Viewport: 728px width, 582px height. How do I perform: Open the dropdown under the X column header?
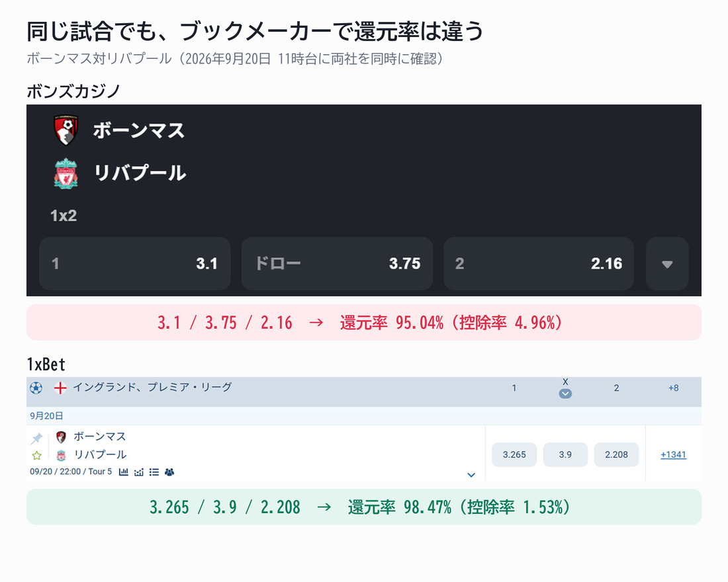[x=565, y=394]
